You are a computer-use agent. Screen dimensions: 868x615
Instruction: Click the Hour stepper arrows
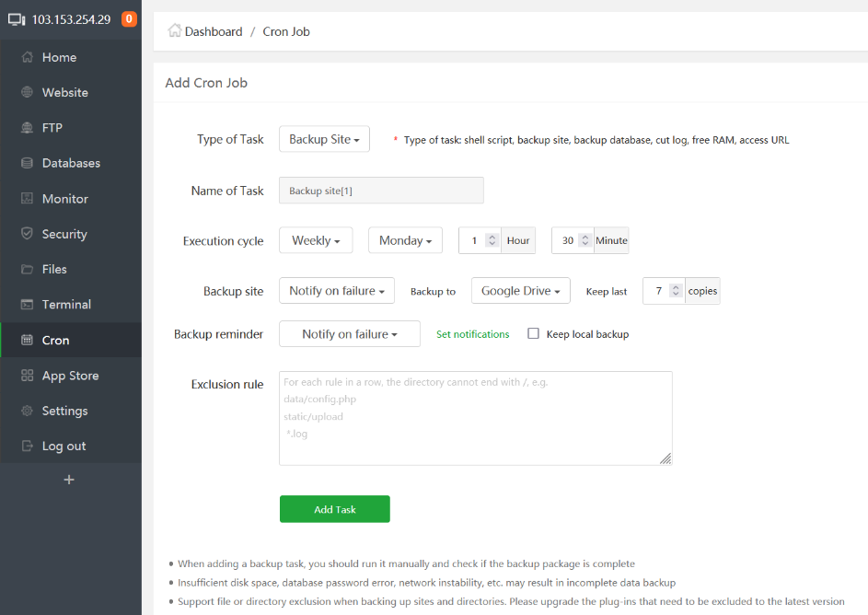point(492,240)
